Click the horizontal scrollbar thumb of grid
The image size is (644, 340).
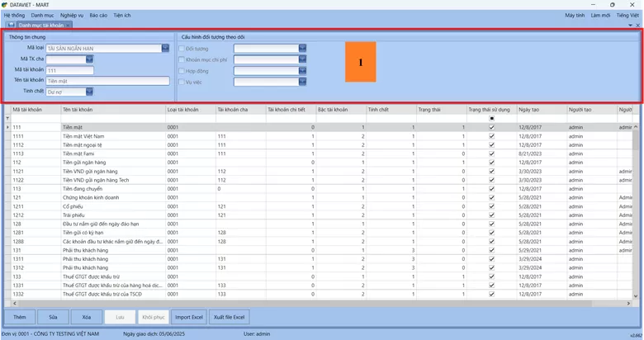coord(306,304)
